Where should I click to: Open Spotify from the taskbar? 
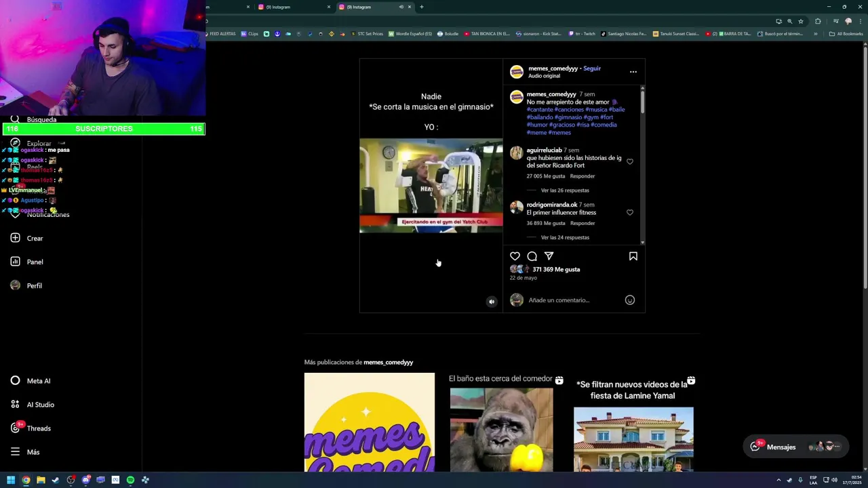coord(130,480)
